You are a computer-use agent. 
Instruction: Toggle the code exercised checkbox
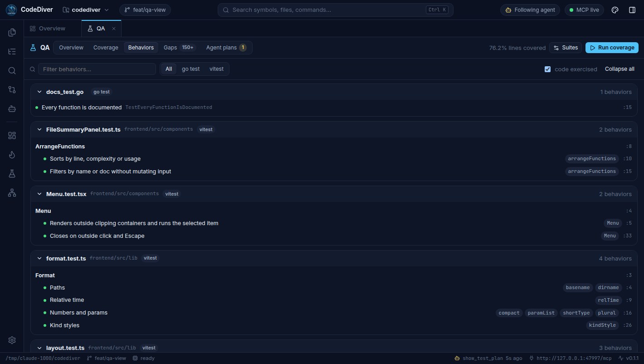547,69
